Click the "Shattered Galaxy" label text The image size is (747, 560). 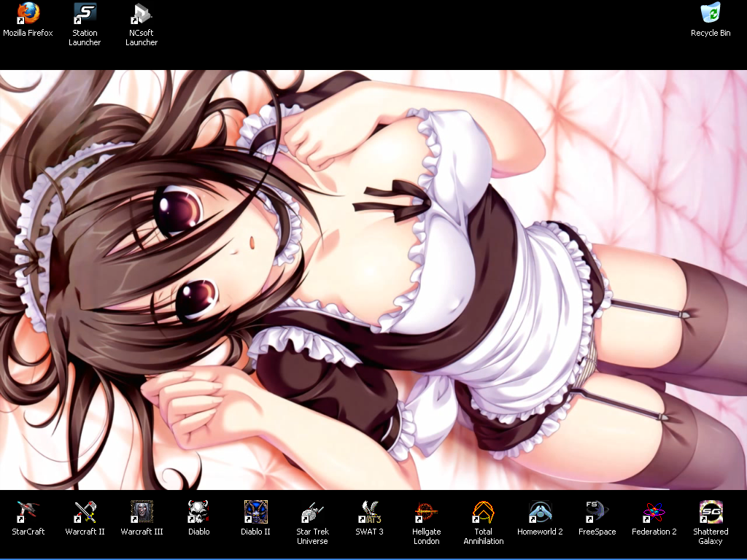(x=711, y=536)
